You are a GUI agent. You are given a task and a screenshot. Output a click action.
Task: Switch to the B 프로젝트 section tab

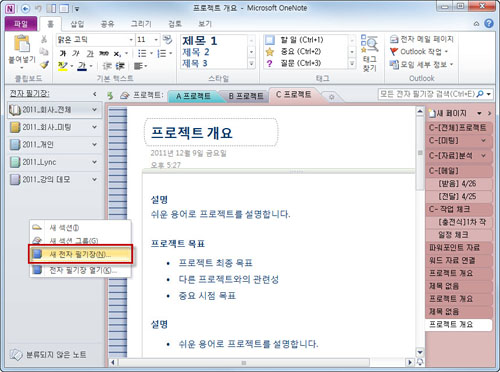[x=246, y=96]
